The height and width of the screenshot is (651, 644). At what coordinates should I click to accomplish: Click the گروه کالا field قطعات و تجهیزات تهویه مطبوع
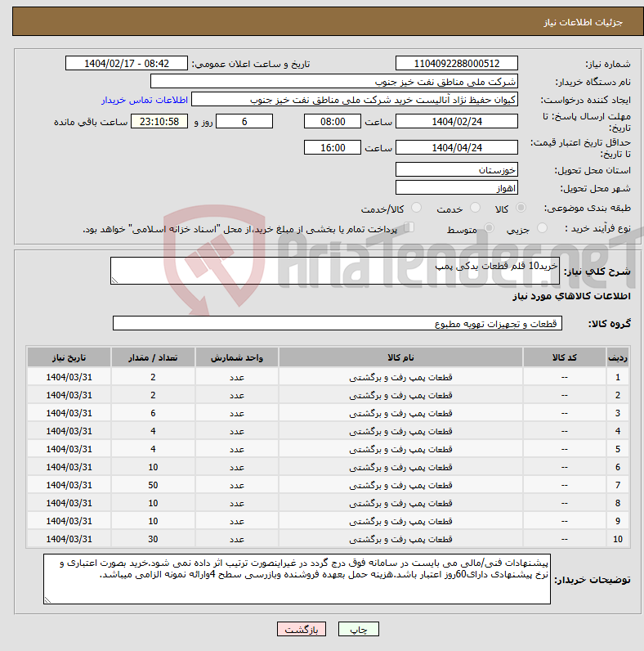coord(338,323)
